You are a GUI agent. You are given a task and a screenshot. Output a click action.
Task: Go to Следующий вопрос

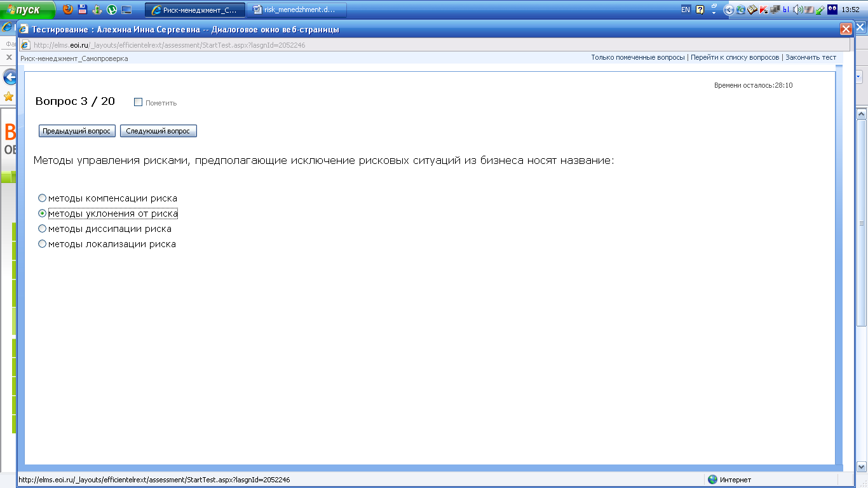click(x=158, y=131)
